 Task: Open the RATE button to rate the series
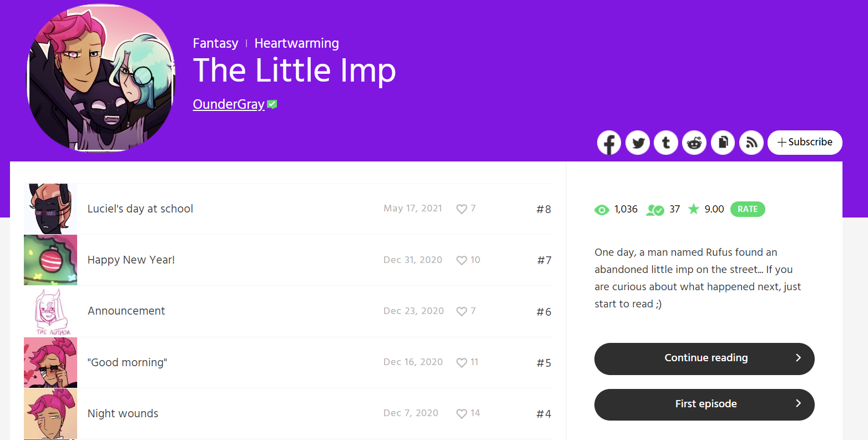748,209
